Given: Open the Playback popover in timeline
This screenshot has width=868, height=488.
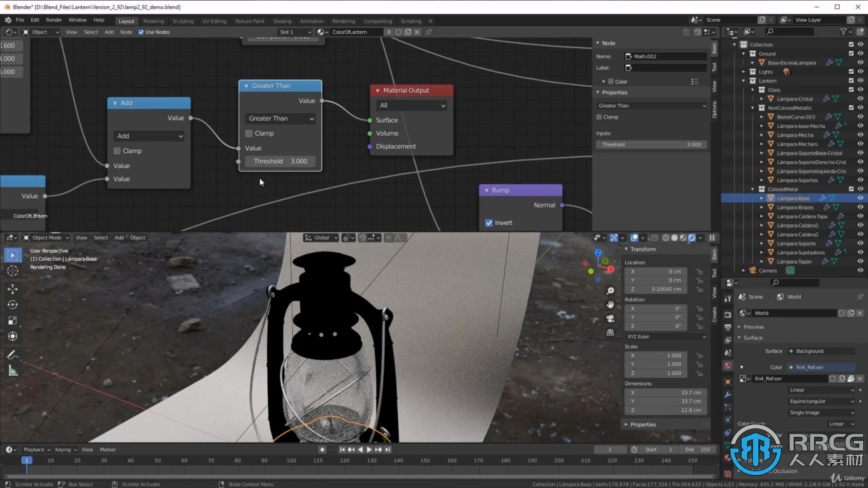Looking at the screenshot, I should point(37,449).
